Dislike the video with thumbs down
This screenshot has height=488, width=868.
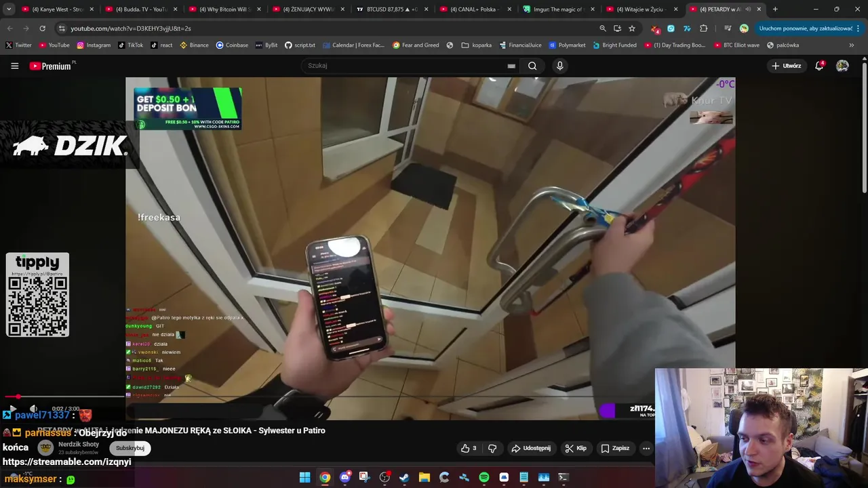point(492,448)
